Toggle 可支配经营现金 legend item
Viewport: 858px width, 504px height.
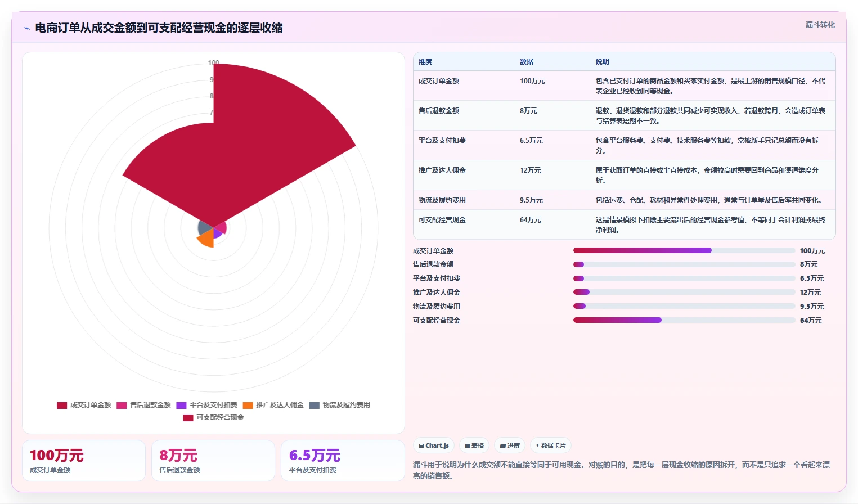coord(213,417)
